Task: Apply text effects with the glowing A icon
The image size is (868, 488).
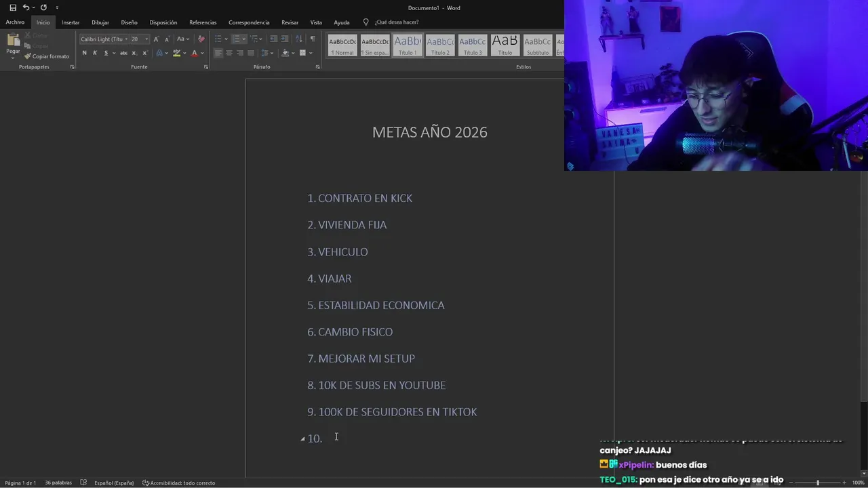Action: tap(160, 53)
